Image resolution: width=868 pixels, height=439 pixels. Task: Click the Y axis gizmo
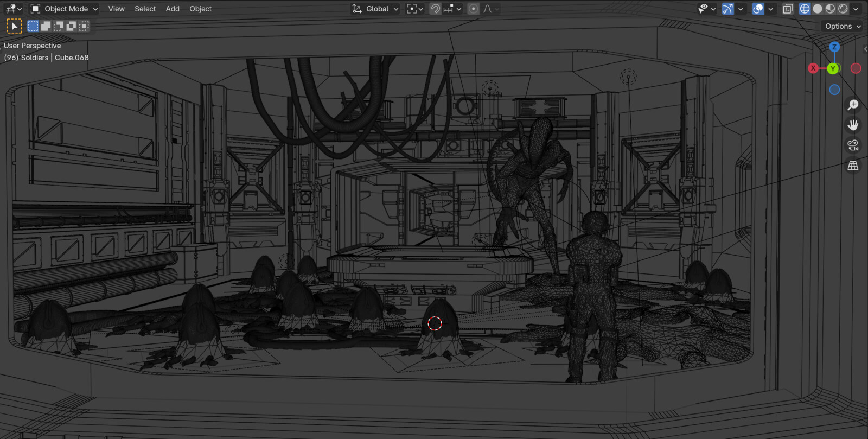(833, 68)
